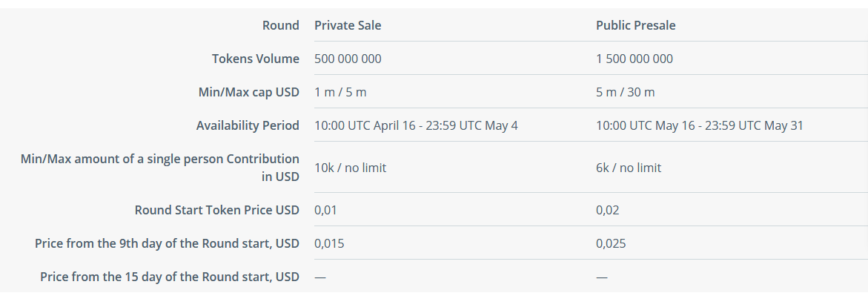Image resolution: width=868 pixels, height=293 pixels.
Task: Click the Price from the 15 day label
Action: click(170, 277)
